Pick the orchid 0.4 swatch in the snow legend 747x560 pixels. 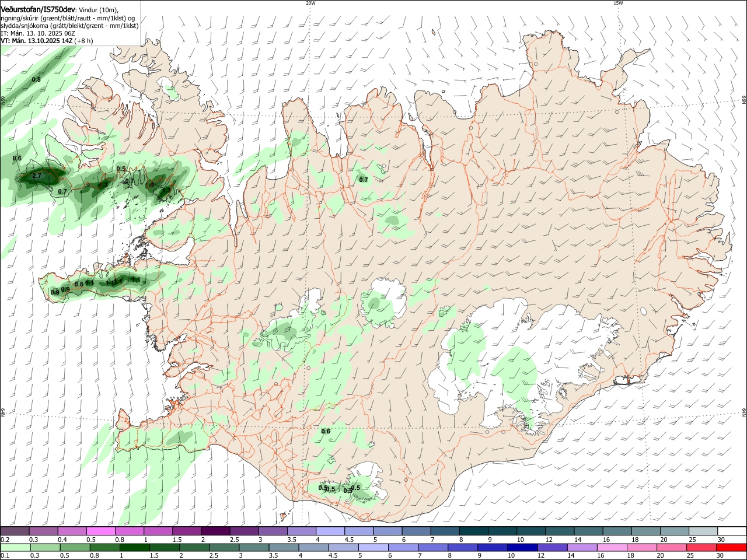pyautogui.click(x=72, y=531)
